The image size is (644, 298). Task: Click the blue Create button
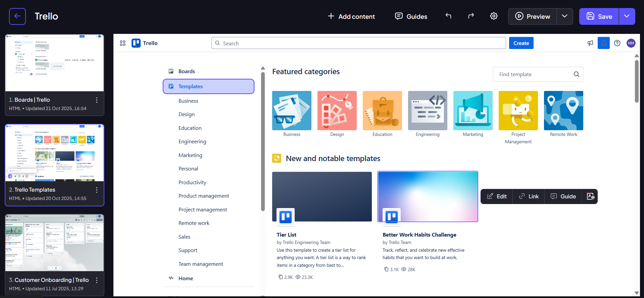pos(521,43)
